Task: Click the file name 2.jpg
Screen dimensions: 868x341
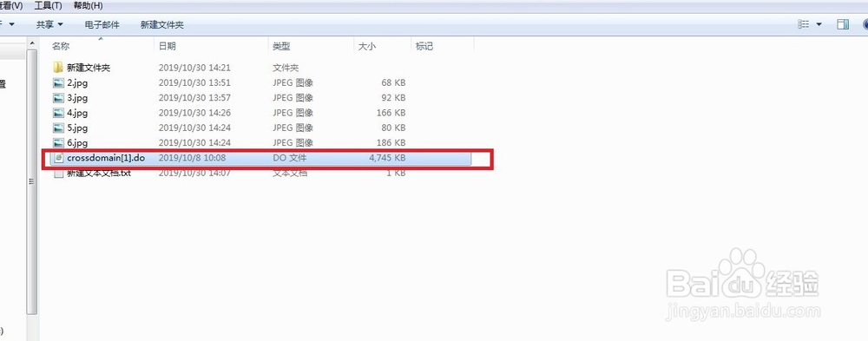Action: point(77,83)
